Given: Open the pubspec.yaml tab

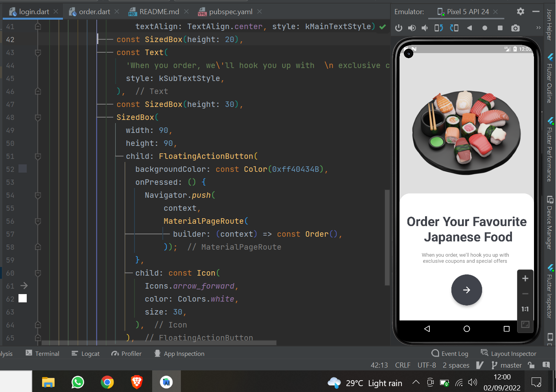Looking at the screenshot, I should point(230,11).
